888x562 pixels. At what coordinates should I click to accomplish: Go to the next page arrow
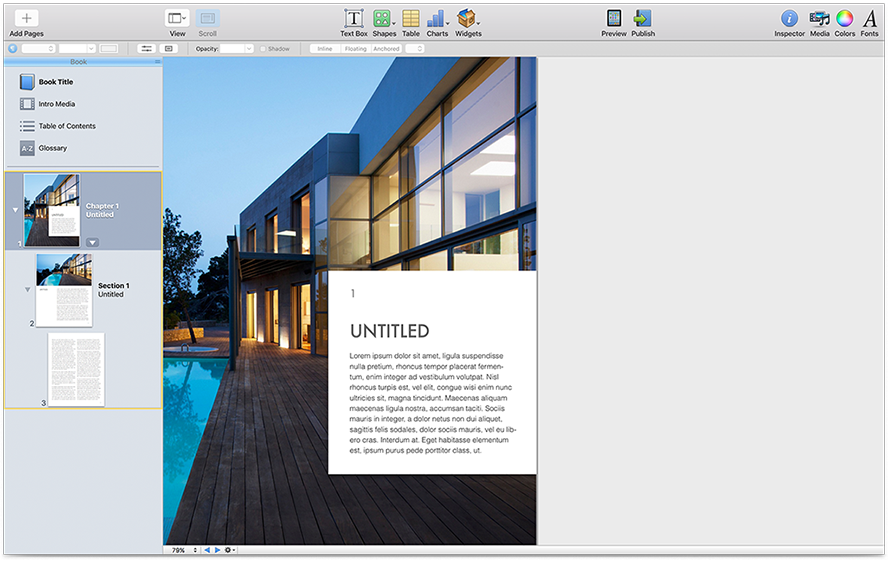click(x=217, y=550)
